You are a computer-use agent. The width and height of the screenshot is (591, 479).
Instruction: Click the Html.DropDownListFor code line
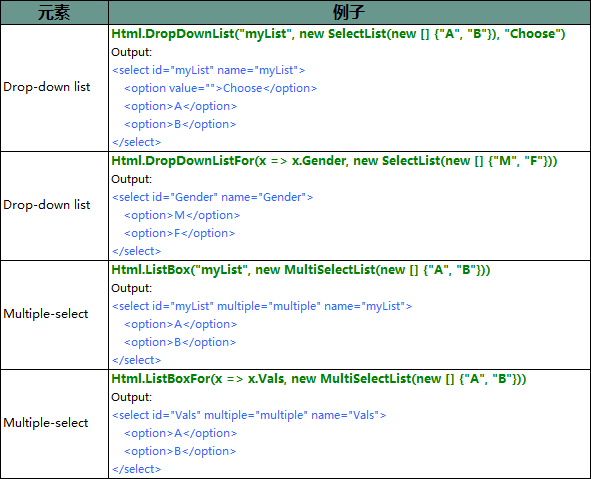pyautogui.click(x=334, y=161)
